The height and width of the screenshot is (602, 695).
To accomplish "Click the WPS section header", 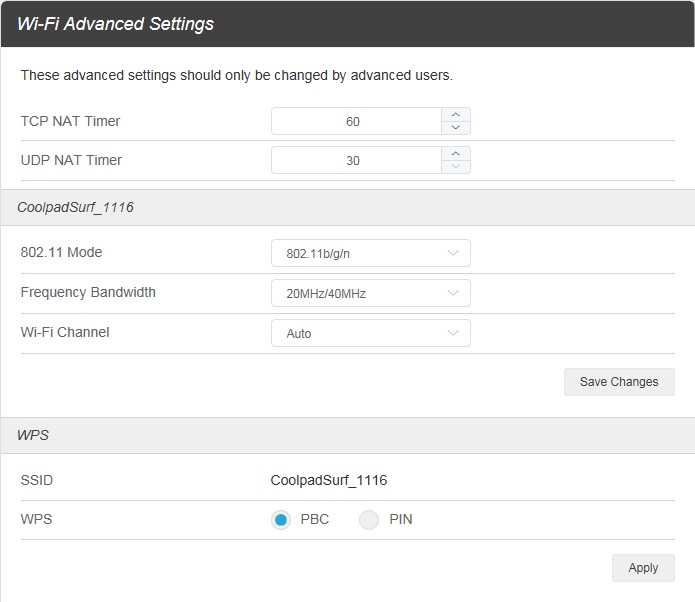I will tap(33, 436).
